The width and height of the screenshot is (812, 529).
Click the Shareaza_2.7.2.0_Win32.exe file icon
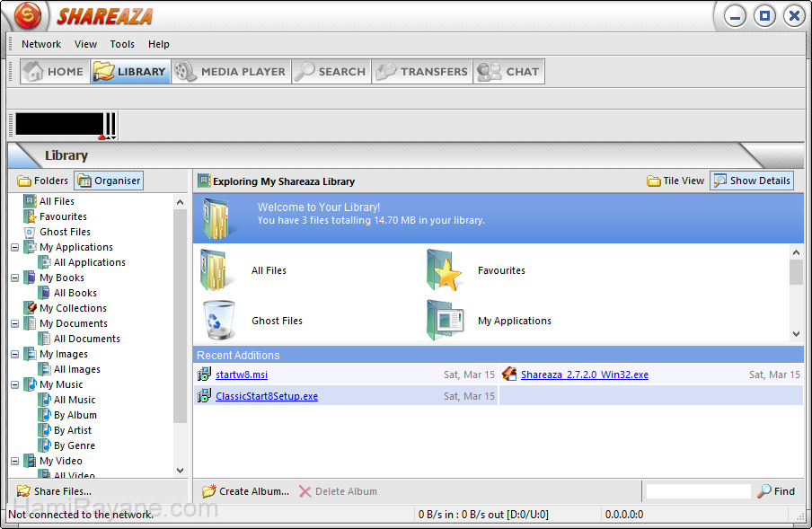coord(509,374)
